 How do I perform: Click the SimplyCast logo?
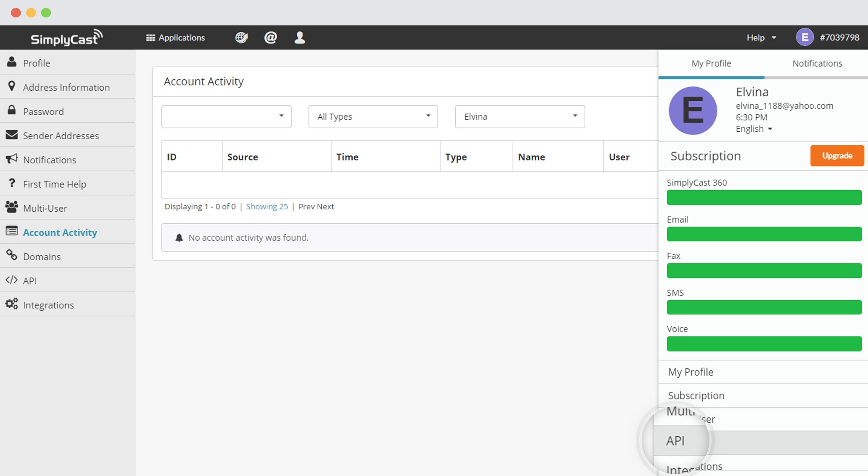[67, 38]
